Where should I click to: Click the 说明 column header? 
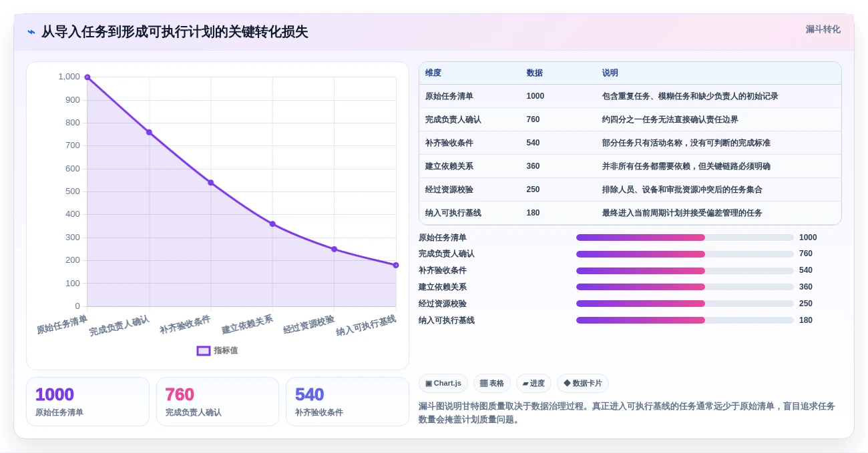coord(610,73)
